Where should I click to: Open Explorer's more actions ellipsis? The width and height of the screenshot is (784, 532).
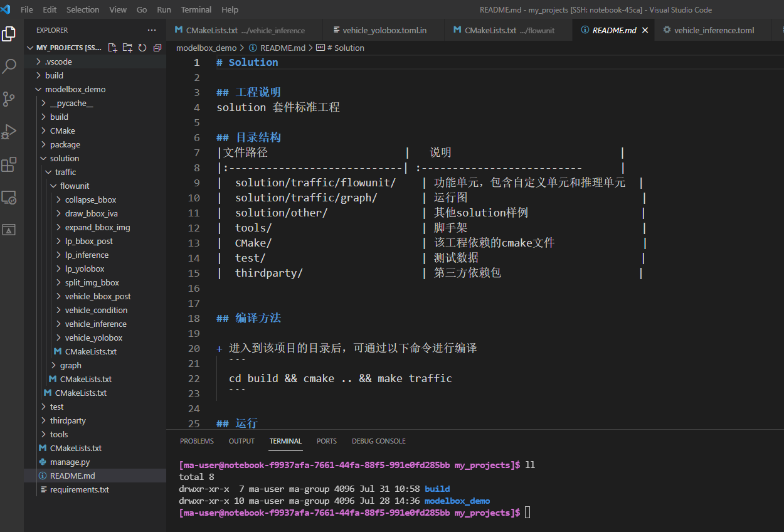click(x=152, y=30)
